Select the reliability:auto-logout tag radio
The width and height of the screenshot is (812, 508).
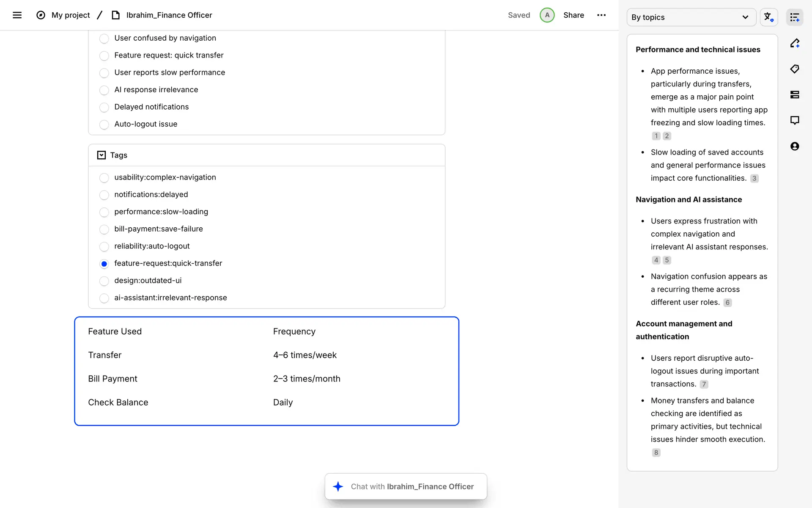point(104,246)
